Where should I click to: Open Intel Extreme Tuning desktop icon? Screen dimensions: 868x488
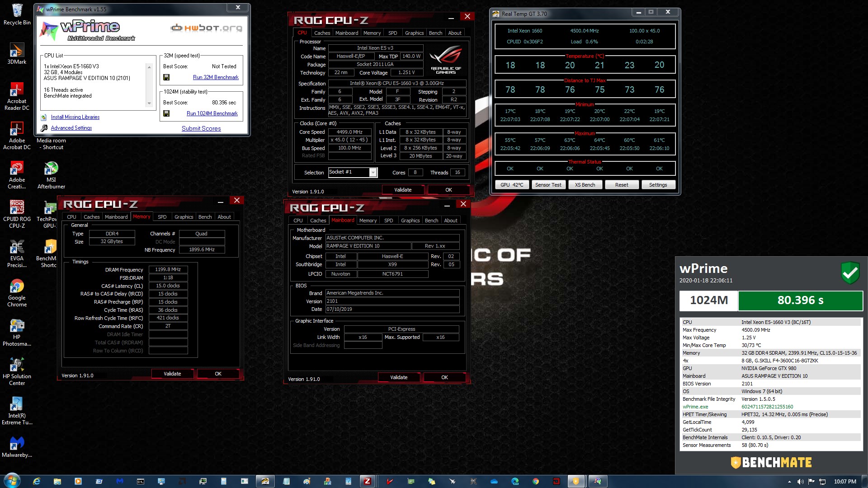(17, 411)
